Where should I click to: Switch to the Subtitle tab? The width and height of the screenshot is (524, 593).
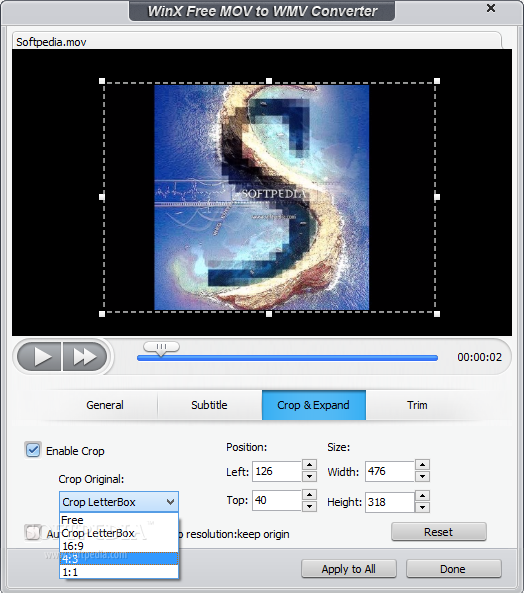(209, 405)
